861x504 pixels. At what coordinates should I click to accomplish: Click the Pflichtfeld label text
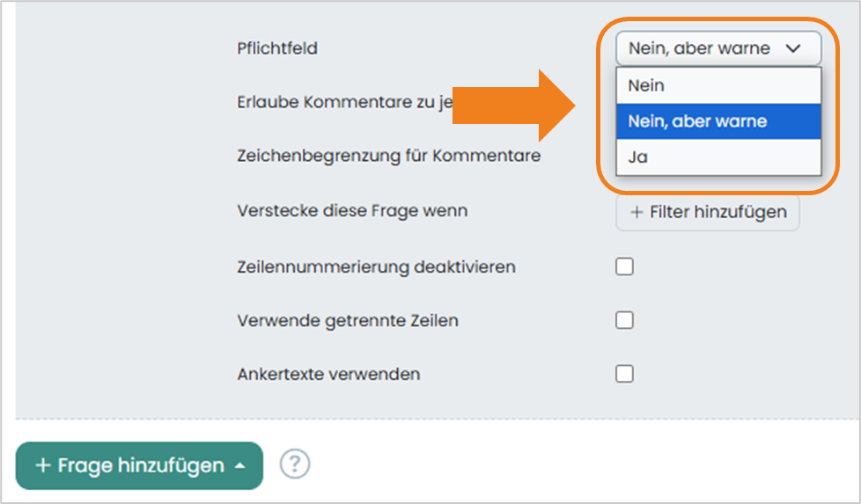(x=277, y=48)
